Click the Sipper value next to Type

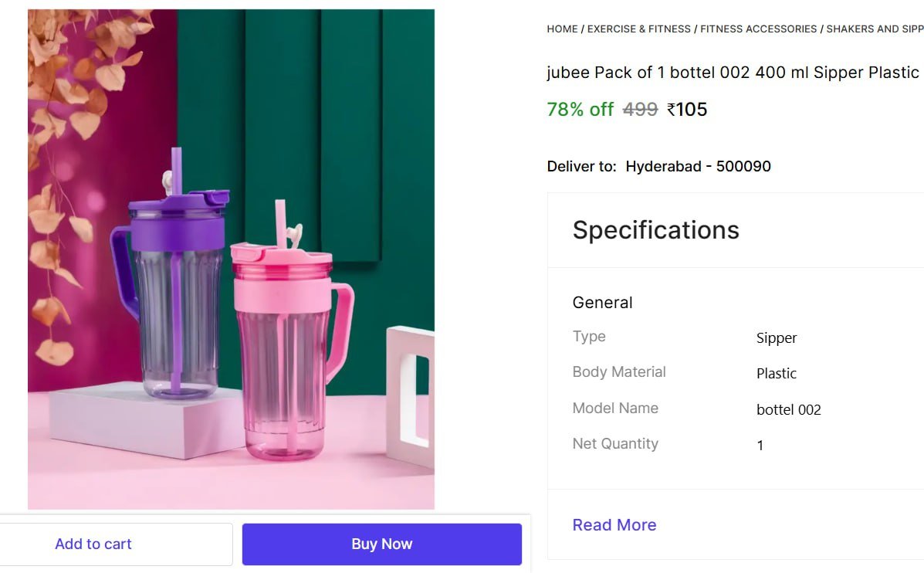click(x=777, y=338)
